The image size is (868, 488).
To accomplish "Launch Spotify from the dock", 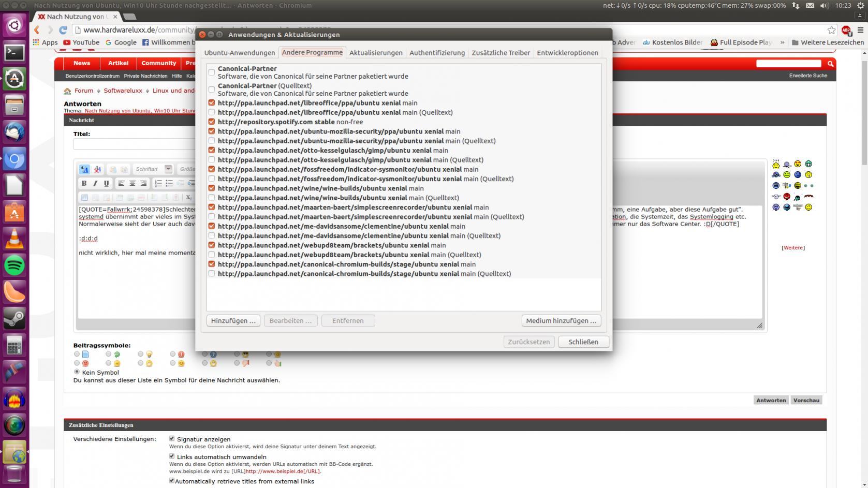I will (14, 265).
